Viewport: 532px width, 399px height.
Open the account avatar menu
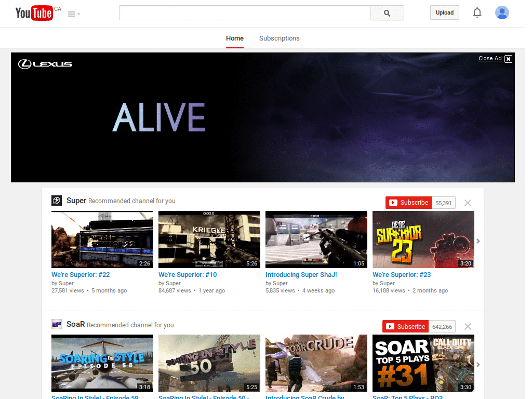coord(502,12)
